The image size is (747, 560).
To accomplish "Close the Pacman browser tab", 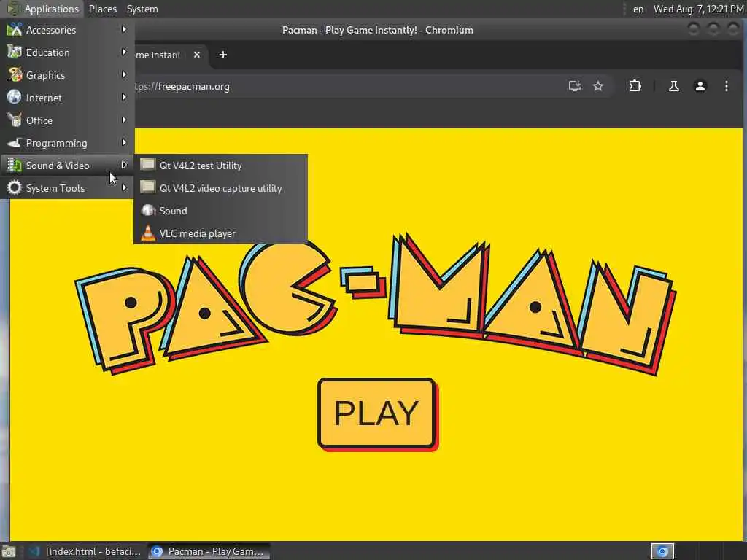I will pyautogui.click(x=197, y=55).
